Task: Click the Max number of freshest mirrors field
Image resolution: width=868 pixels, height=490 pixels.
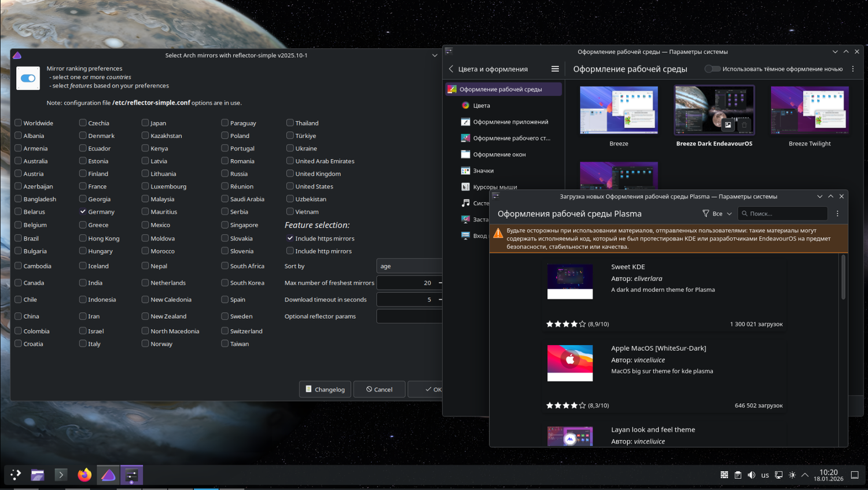Action: pos(409,283)
